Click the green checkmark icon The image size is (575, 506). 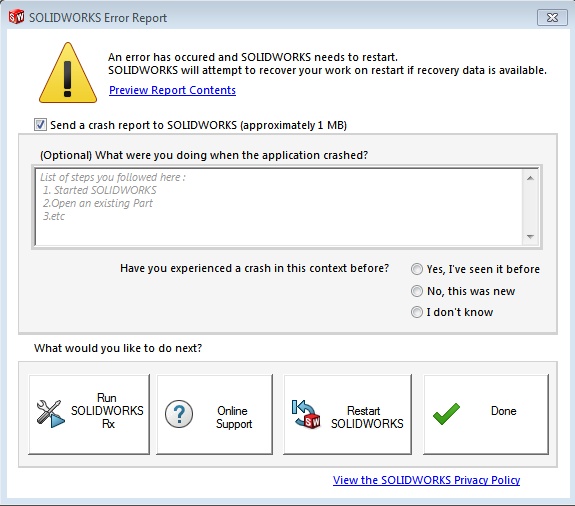(446, 414)
